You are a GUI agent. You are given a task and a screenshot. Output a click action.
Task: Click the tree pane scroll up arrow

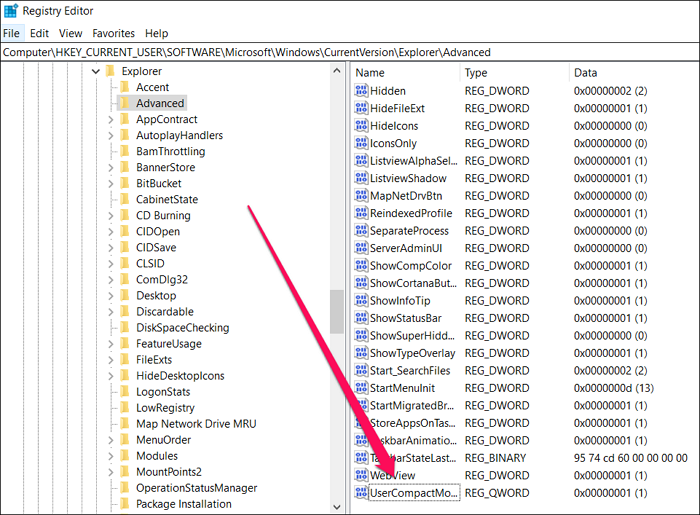[337, 71]
